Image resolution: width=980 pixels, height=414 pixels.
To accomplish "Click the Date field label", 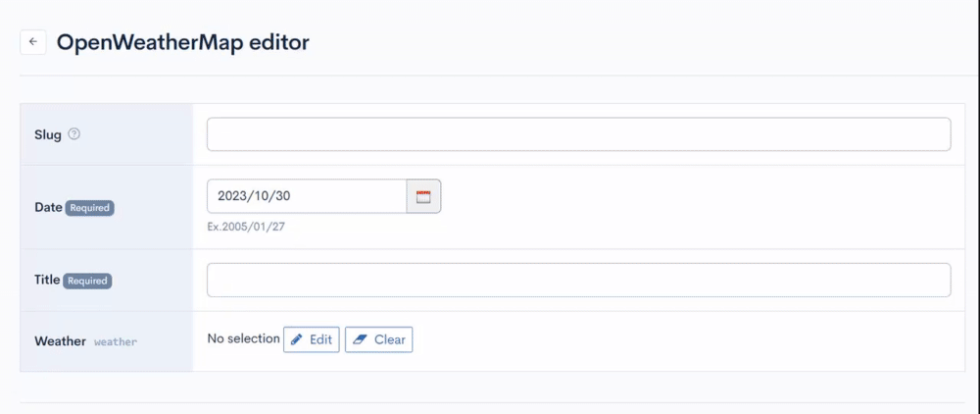I will coord(48,208).
